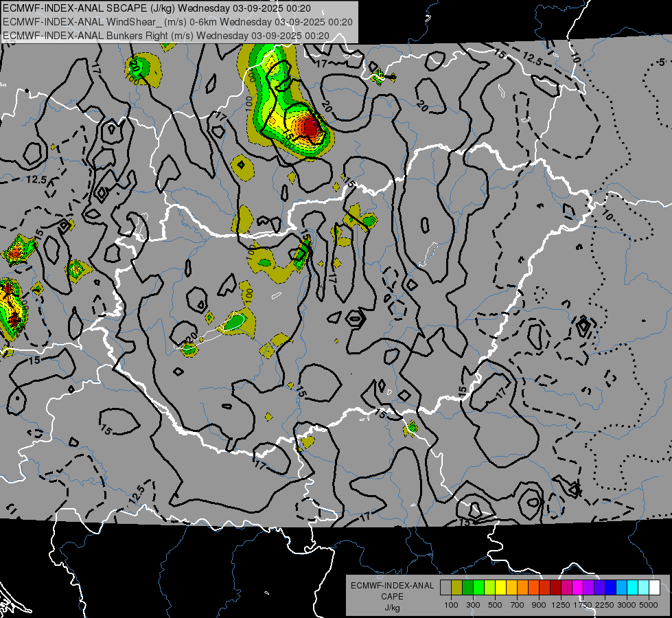Click the 300 legend value label

pos(473,605)
